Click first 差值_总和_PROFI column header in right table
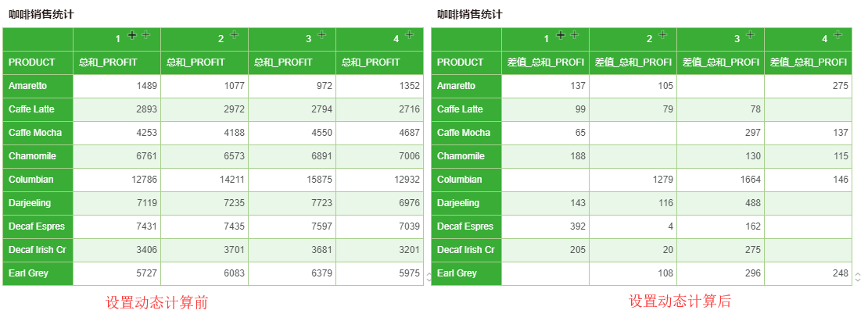Viewport: 868px width, 328px height. click(x=546, y=62)
